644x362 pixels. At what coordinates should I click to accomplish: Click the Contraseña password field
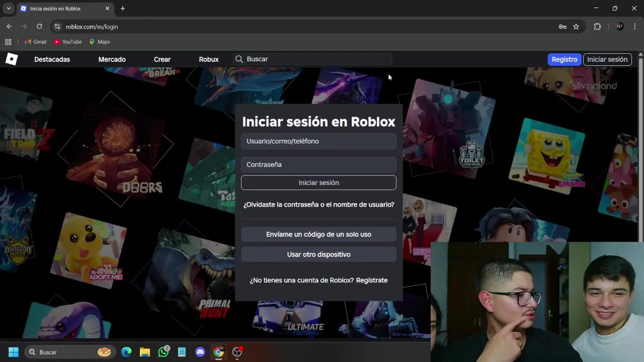318,164
